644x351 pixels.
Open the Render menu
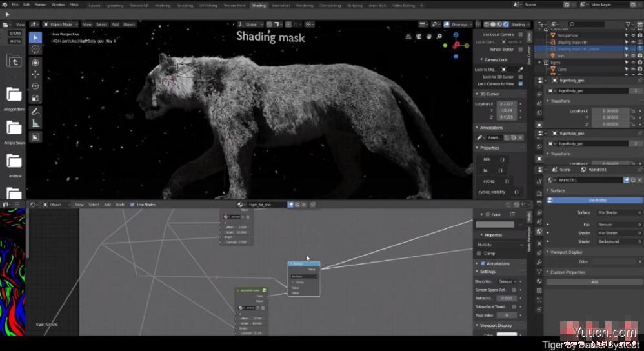pos(40,5)
